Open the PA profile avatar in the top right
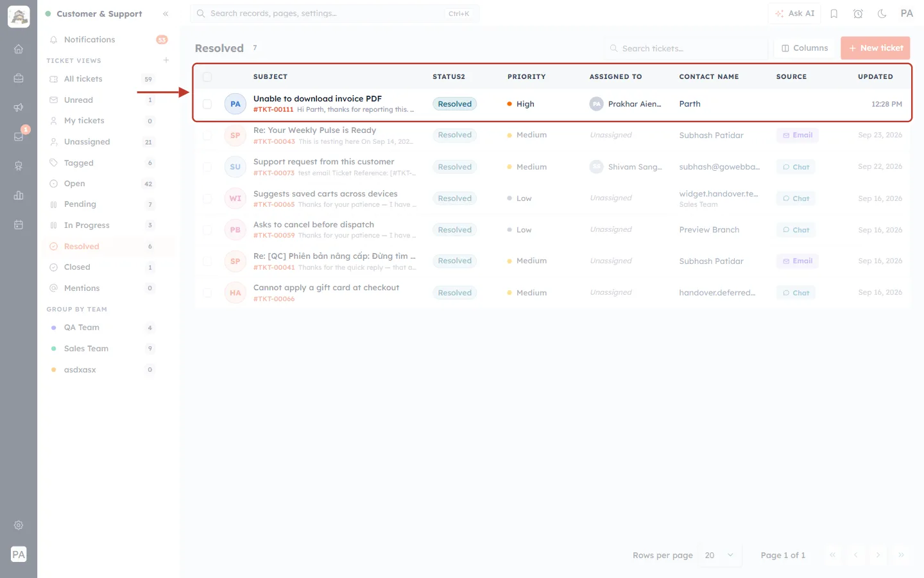The image size is (924, 578). click(907, 13)
